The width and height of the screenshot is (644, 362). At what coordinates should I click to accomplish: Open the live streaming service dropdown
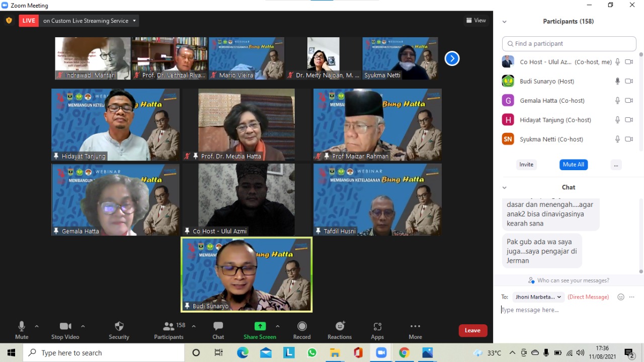pos(134,21)
